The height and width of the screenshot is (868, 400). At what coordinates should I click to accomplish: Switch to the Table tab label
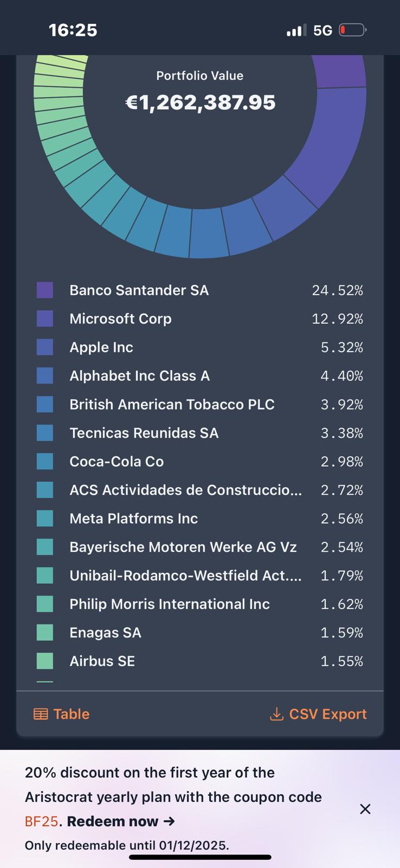(x=71, y=714)
